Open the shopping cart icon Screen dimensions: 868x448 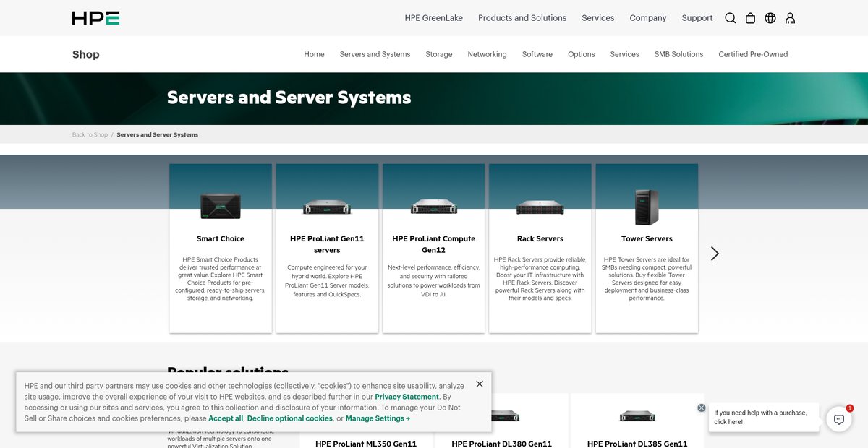750,18
